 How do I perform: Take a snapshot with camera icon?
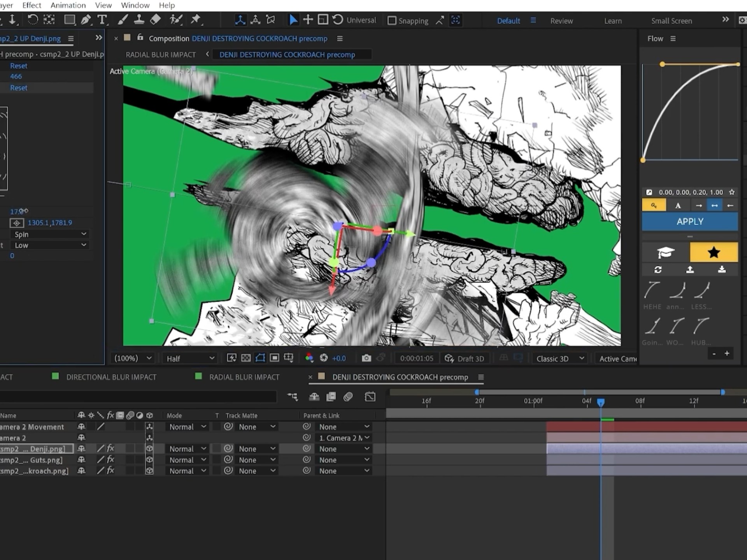click(x=366, y=358)
